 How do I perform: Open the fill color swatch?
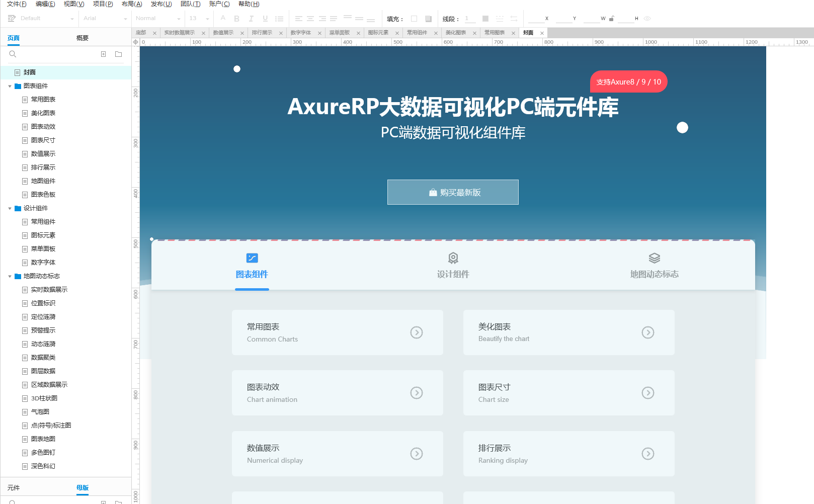[x=414, y=19]
